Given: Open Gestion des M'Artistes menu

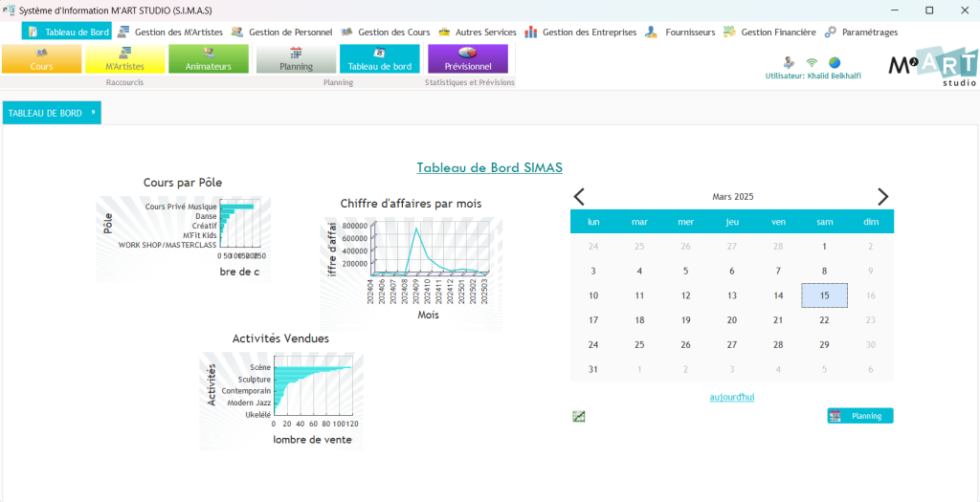Looking at the screenshot, I should (170, 32).
